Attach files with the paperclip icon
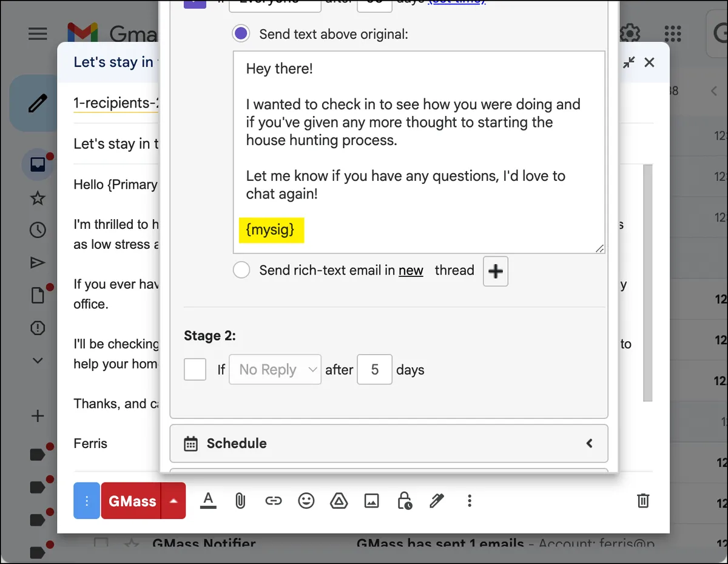The height and width of the screenshot is (564, 728). 240,501
